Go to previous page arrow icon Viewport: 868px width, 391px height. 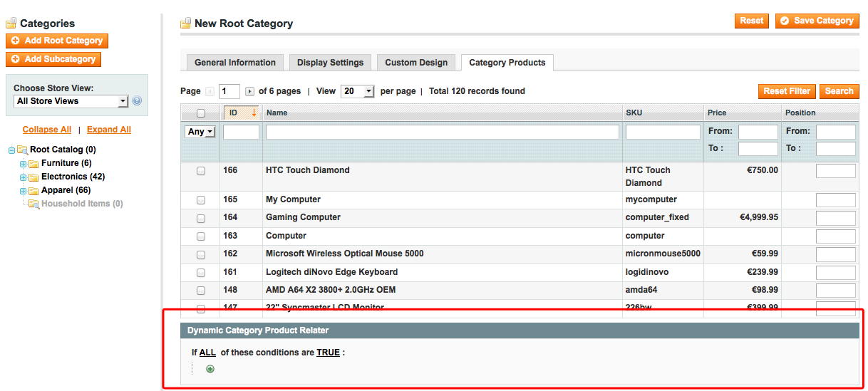click(x=210, y=91)
